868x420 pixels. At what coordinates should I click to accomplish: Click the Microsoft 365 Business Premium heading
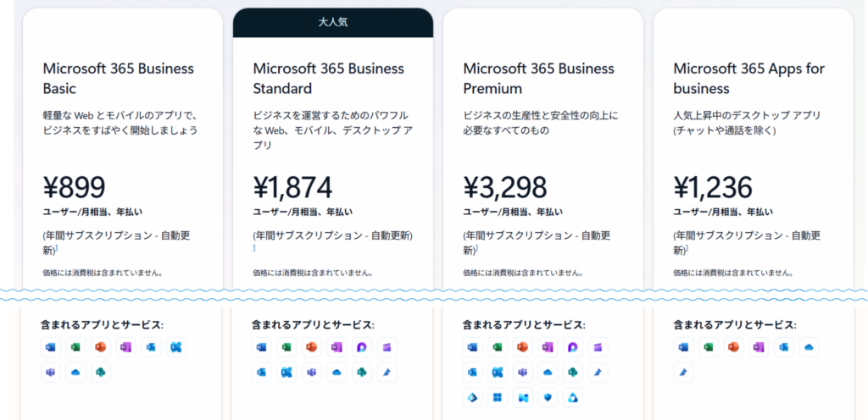(541, 78)
